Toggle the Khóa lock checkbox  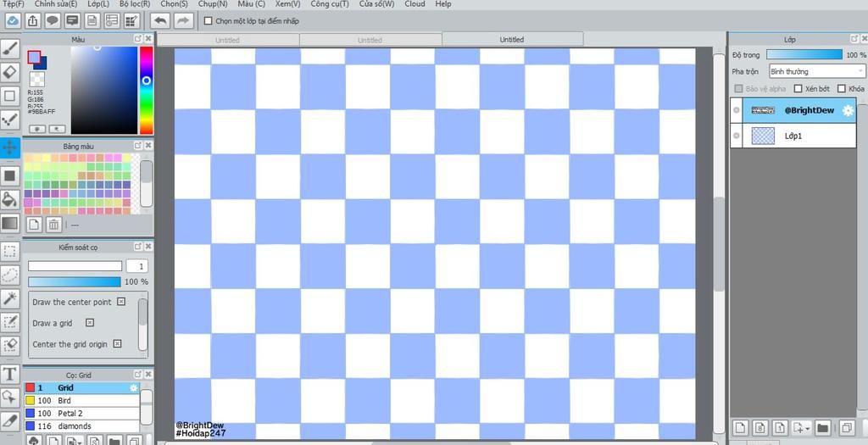point(842,88)
